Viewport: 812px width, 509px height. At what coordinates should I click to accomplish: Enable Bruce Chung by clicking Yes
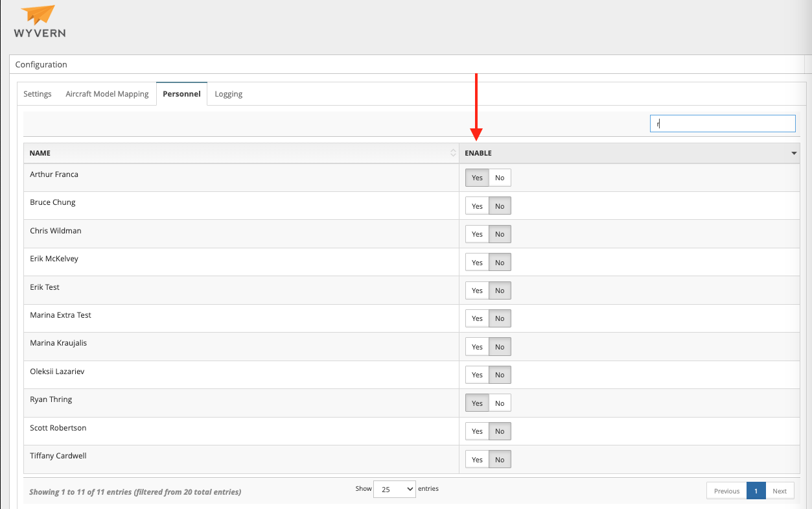(x=477, y=206)
